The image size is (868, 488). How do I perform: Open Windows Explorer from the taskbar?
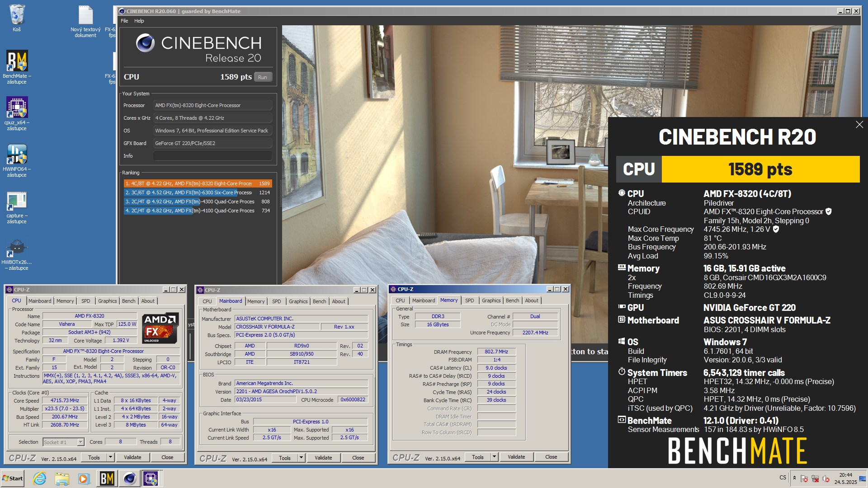pos(62,478)
